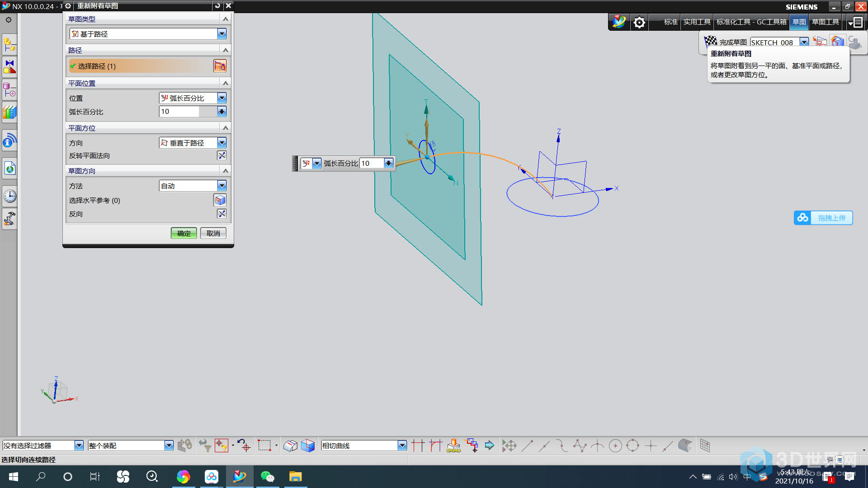Viewport: 868px width, 488px height.
Task: Open the part navigator sidebar icon
Action: coord(9,90)
